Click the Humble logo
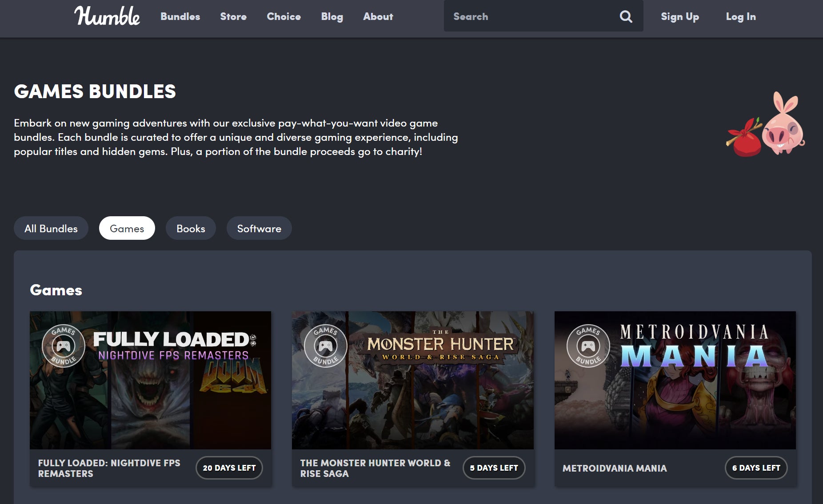The height and width of the screenshot is (504, 823). [x=107, y=17]
